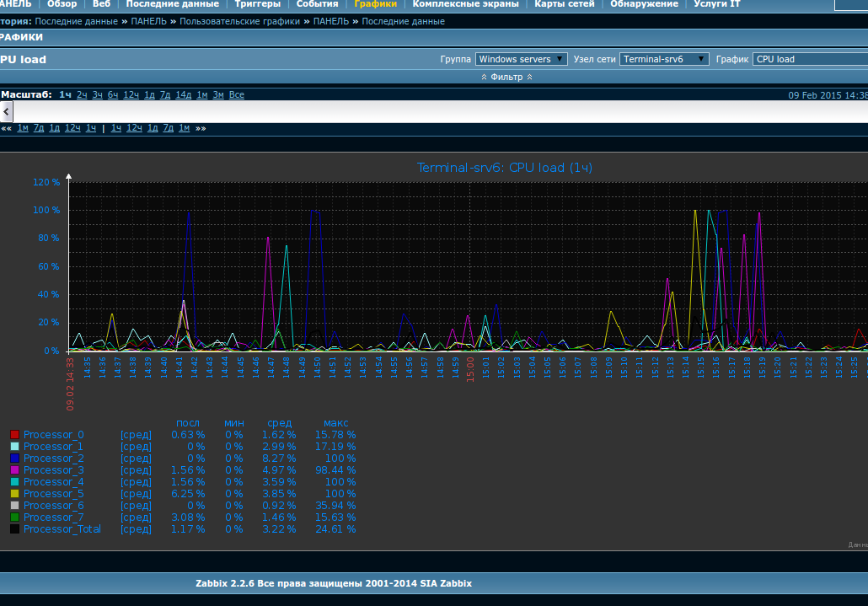Open the Узел сети dropdown showing Terminal-srv6
The image size is (868, 606).
(664, 59)
